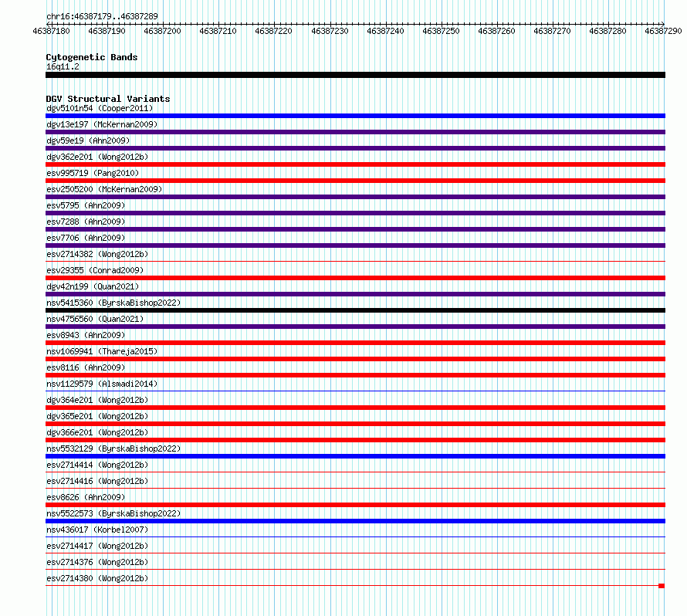Click the blue bar under dgv5101n54
The height and width of the screenshot is (616, 687).
355,116
